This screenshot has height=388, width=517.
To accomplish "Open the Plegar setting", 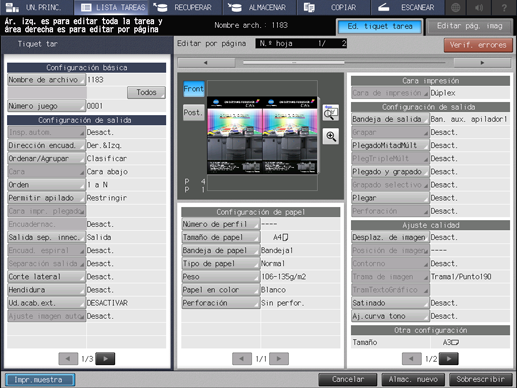I will coord(390,198).
